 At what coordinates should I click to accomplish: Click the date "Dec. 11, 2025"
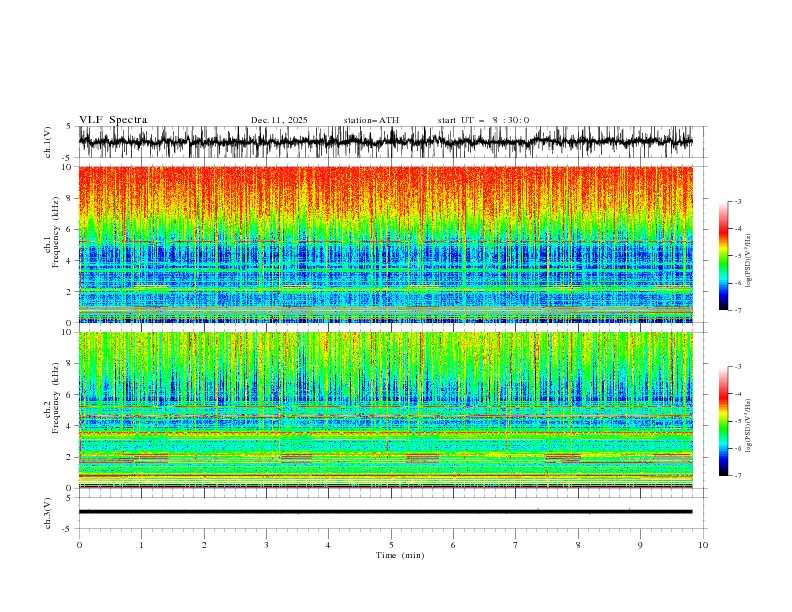(279, 120)
